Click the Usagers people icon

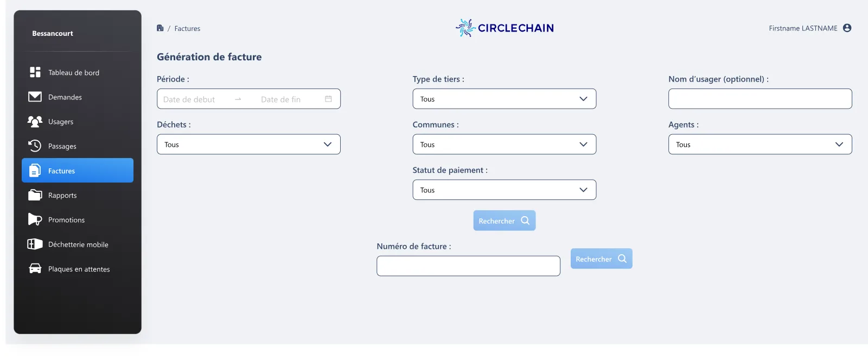35,122
